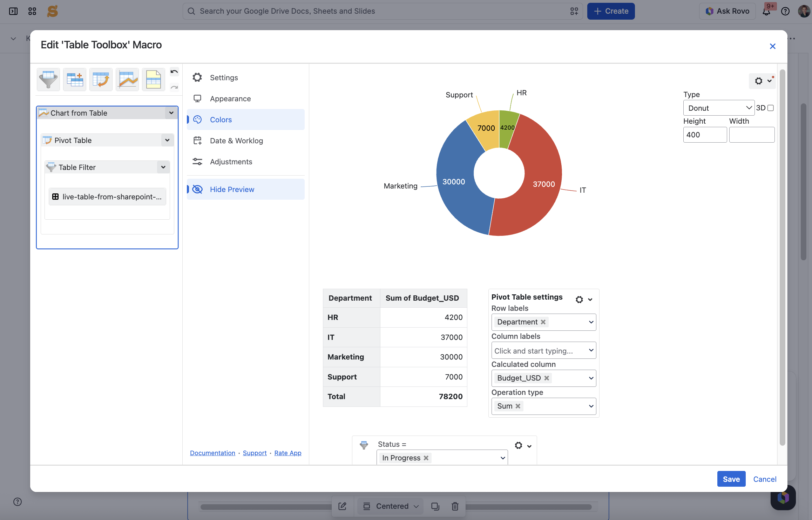This screenshot has height=520, width=812.
Task: Remove the Department tag from Row labels
Action: 543,322
